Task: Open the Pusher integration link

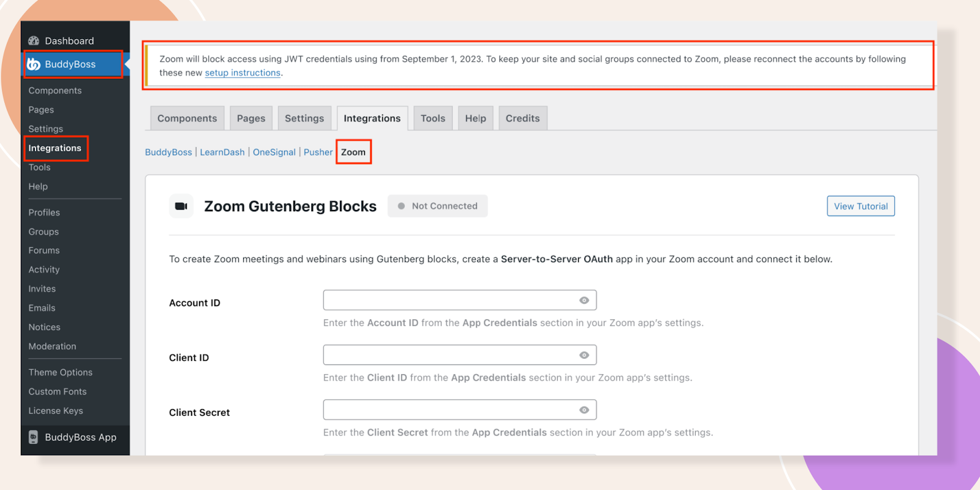Action: click(x=318, y=152)
